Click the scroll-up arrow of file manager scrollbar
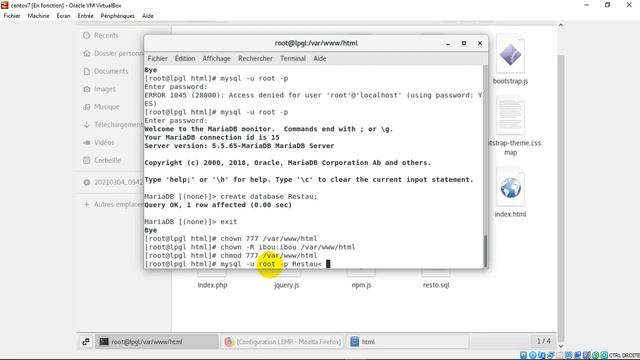640x360 pixels. (561, 25)
